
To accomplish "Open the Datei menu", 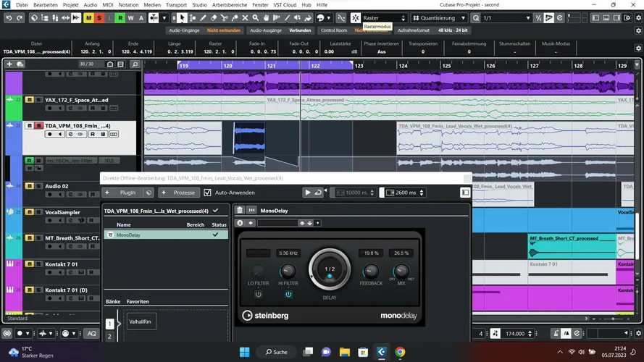I will click(22, 5).
